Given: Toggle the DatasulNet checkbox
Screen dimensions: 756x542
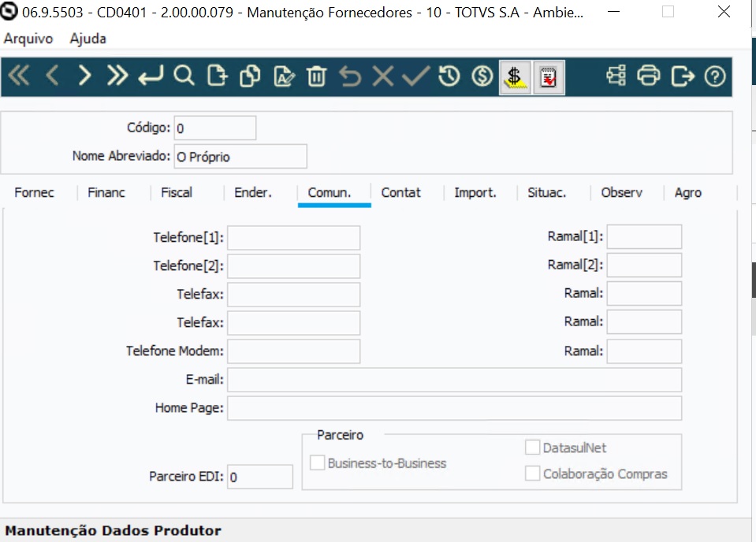Looking at the screenshot, I should tap(532, 447).
